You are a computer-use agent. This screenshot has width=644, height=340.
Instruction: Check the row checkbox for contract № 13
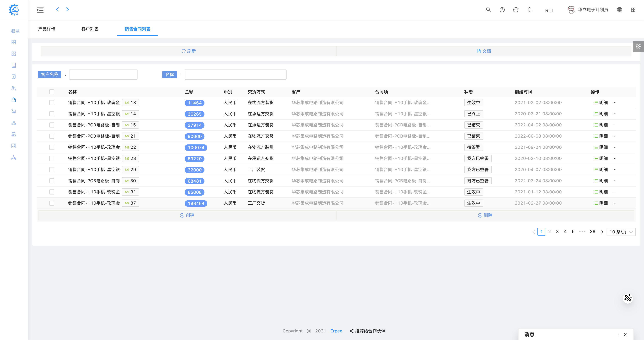[x=52, y=103]
